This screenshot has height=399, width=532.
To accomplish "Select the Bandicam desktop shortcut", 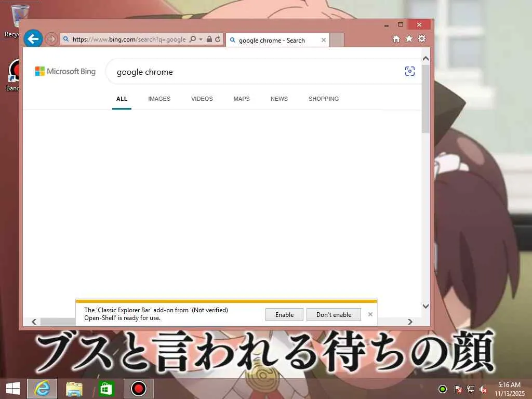I will (x=14, y=75).
